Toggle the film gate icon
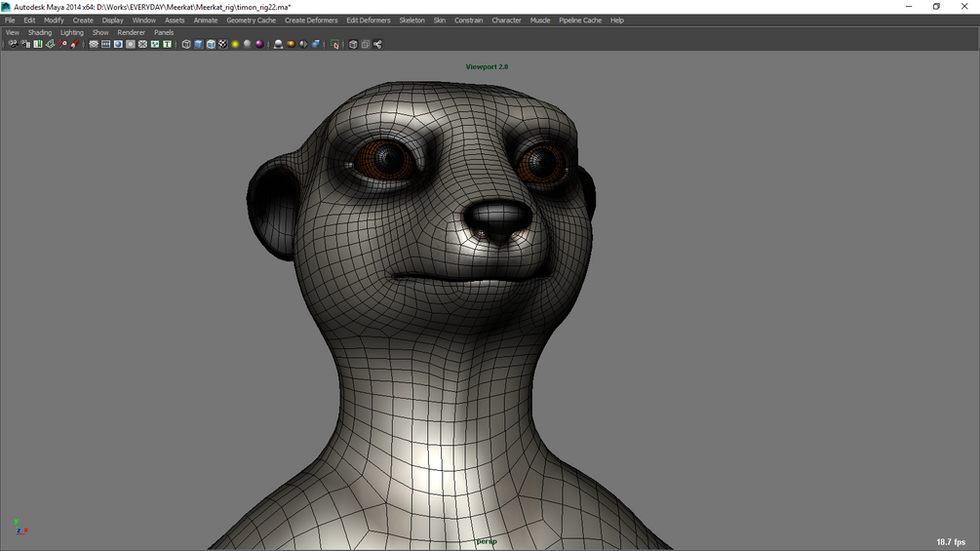This screenshot has width=980, height=551. [105, 44]
